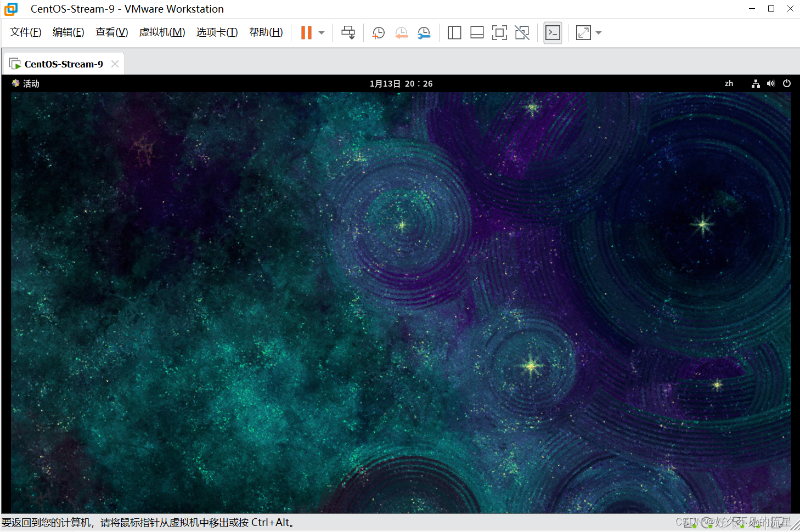Maximize the VMware Workstation window
This screenshot has width=800, height=532.
coord(771,9)
